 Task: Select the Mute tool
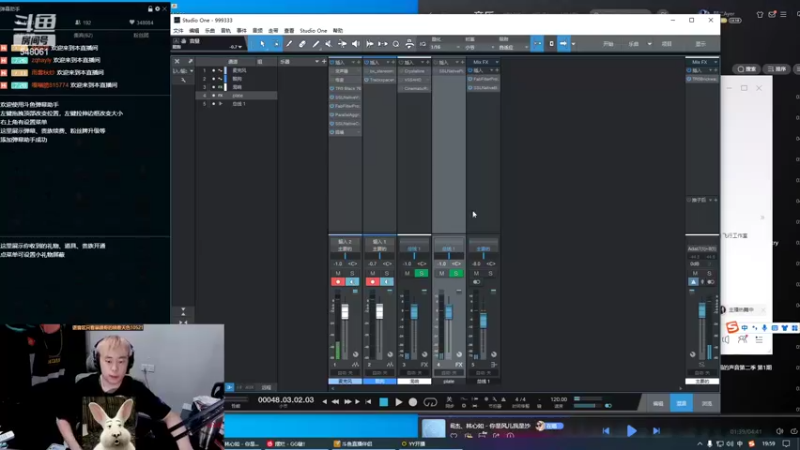click(329, 44)
